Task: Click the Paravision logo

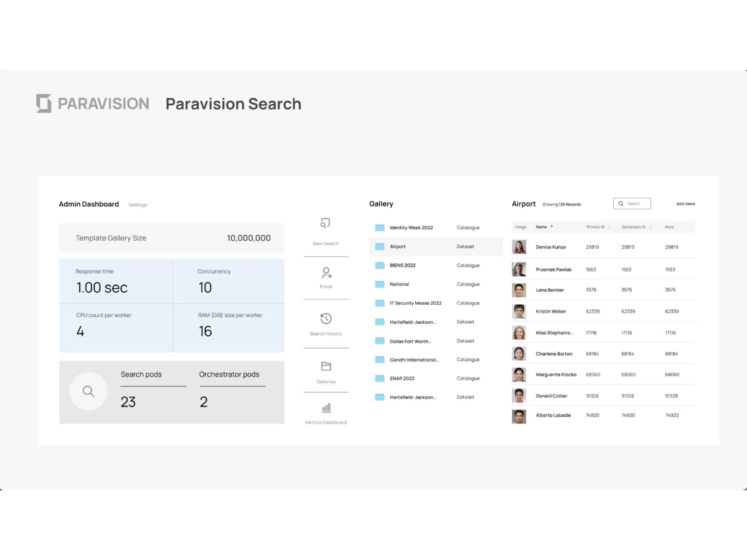Action: [x=93, y=103]
